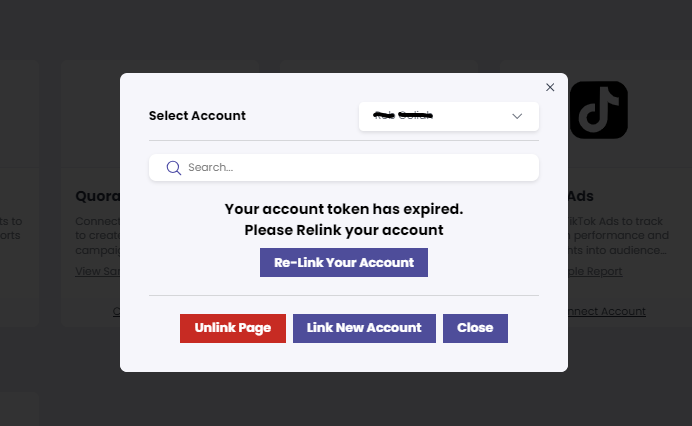Click the red Unlink Page button

click(x=233, y=328)
